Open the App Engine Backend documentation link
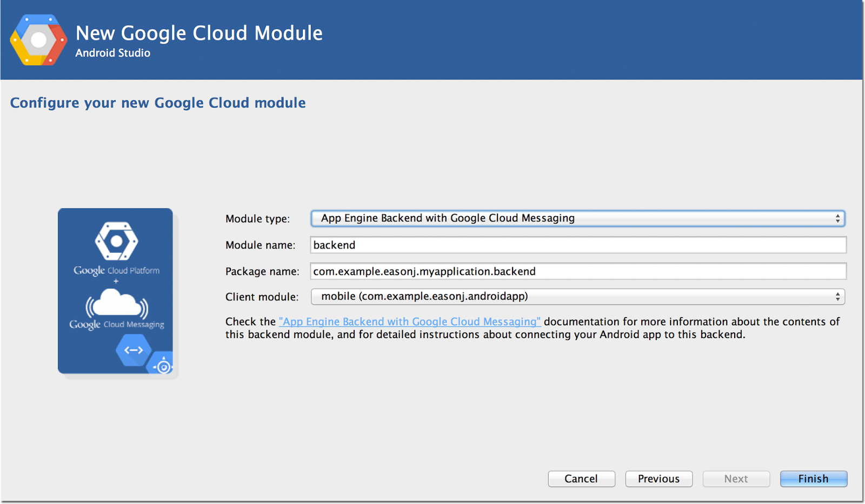The width and height of the screenshot is (865, 504). click(409, 322)
